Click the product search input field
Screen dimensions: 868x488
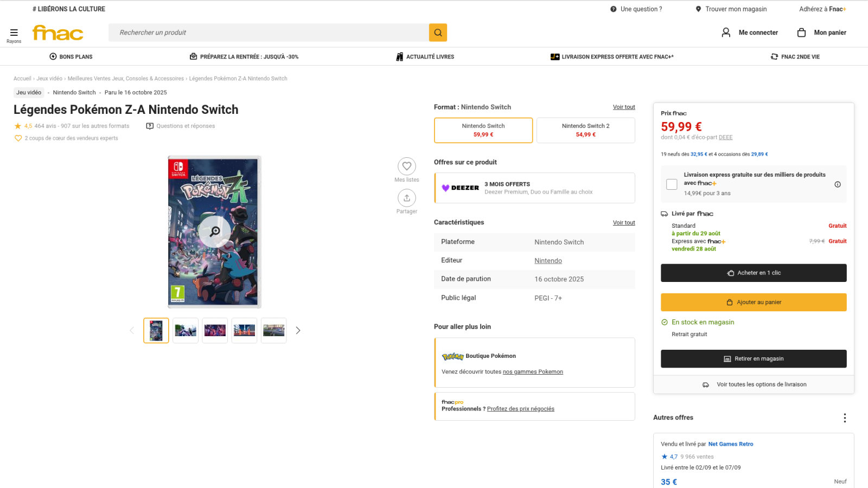pos(269,33)
